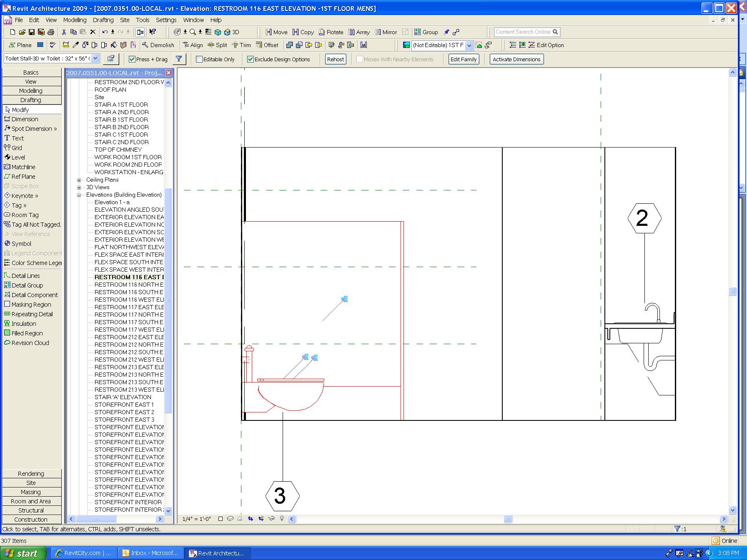Click the temporary hide/isolate lightbulb icon
Image resolution: width=747 pixels, height=560 pixels.
282,519
